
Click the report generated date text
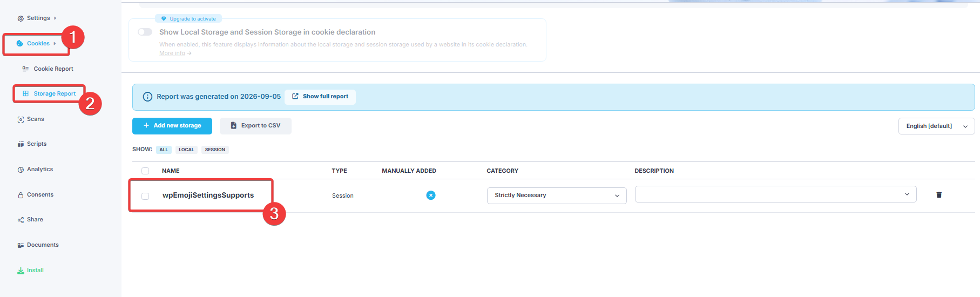219,97
